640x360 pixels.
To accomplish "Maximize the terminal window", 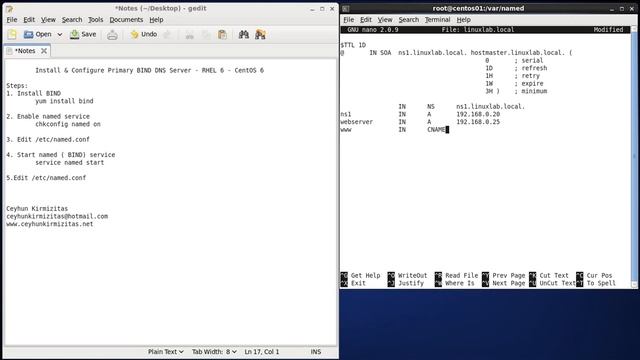I will 622,9.
